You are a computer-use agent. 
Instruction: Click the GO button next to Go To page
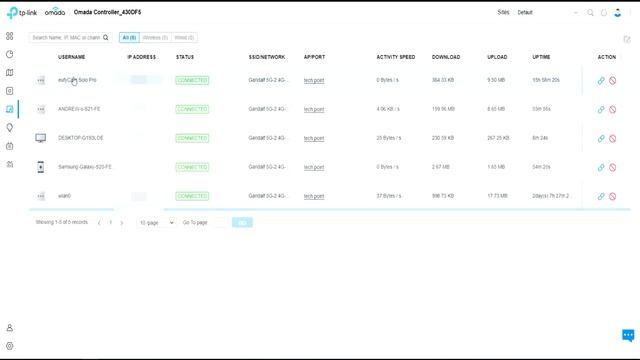242,222
